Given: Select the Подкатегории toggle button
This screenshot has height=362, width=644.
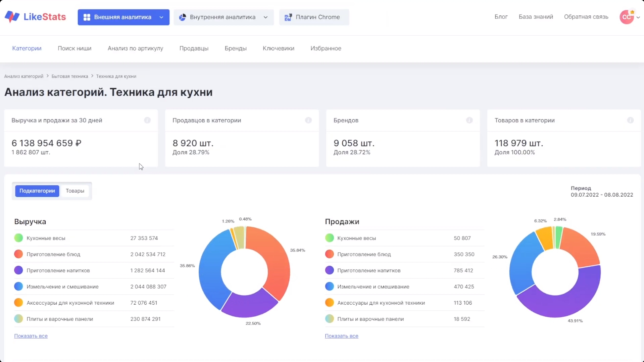Looking at the screenshot, I should pyautogui.click(x=37, y=191).
